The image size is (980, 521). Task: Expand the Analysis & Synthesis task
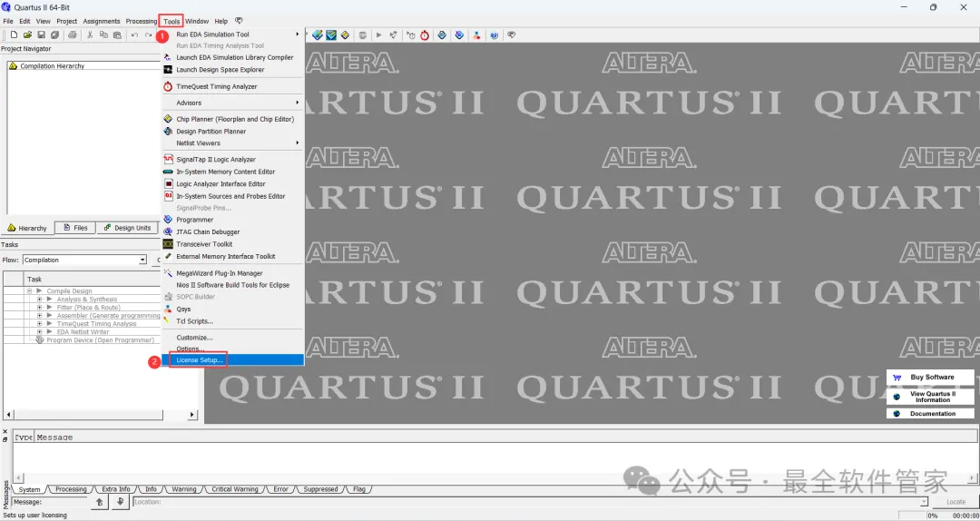coord(39,299)
